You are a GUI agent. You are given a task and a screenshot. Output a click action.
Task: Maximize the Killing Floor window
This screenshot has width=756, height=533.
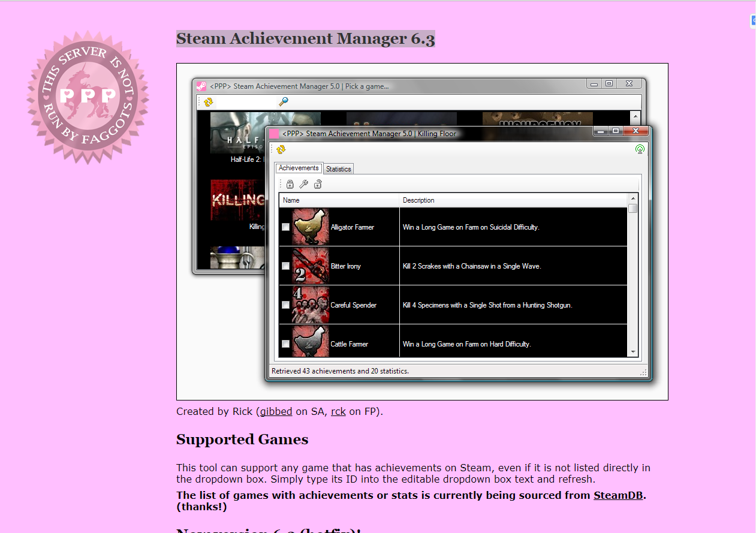616,131
